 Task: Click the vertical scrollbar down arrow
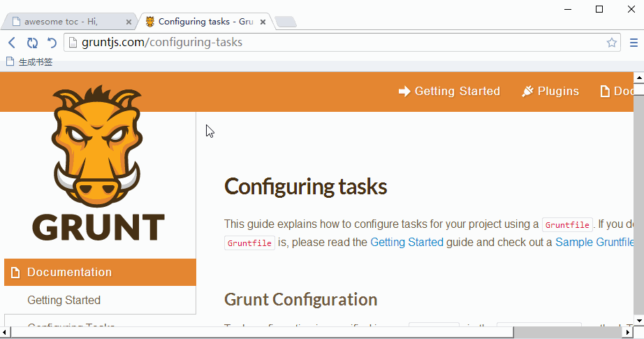638,321
